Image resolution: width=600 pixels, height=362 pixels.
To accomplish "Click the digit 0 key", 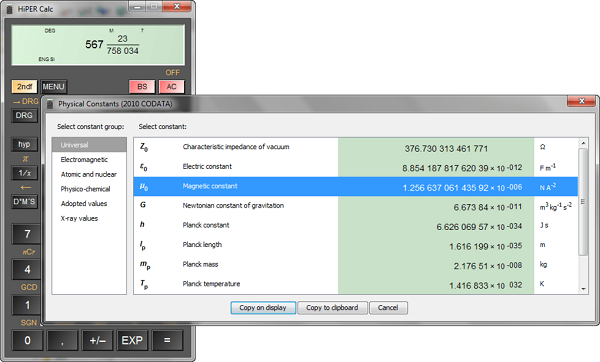I will pos(28,340).
